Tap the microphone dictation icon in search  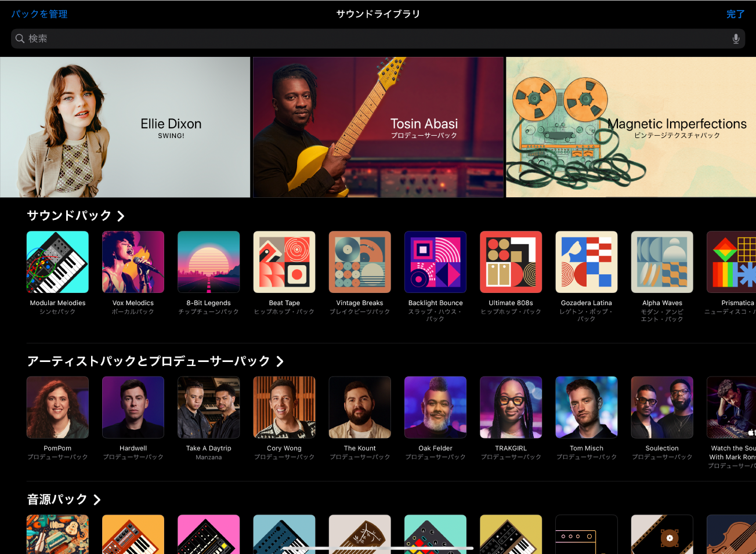736,38
